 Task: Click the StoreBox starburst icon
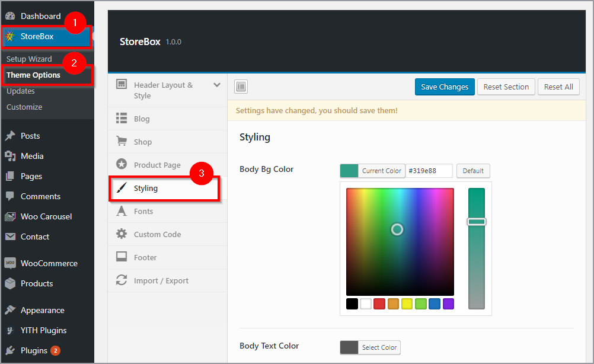[10, 36]
